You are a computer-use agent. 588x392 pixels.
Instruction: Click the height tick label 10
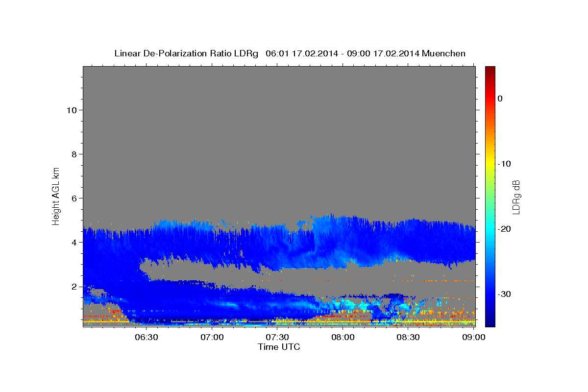[71, 110]
